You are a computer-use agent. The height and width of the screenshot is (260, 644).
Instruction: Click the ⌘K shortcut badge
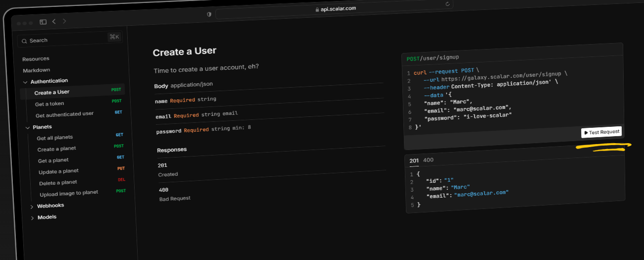tap(114, 37)
